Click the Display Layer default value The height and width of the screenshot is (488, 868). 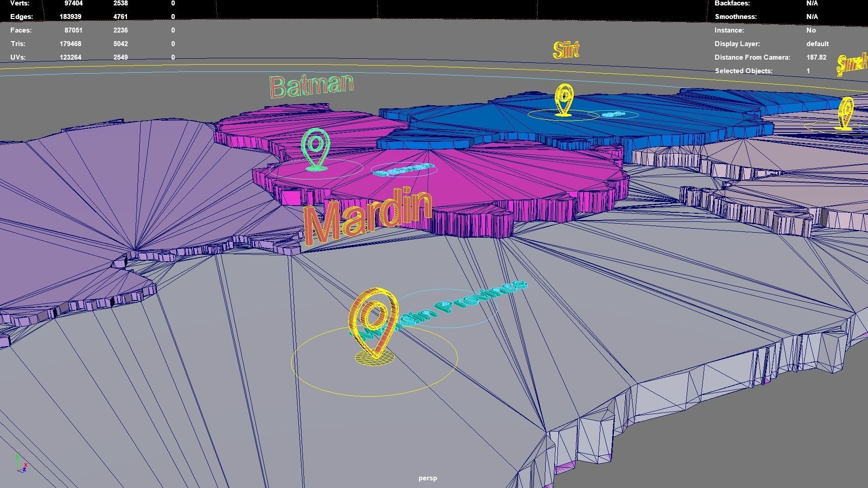point(817,44)
